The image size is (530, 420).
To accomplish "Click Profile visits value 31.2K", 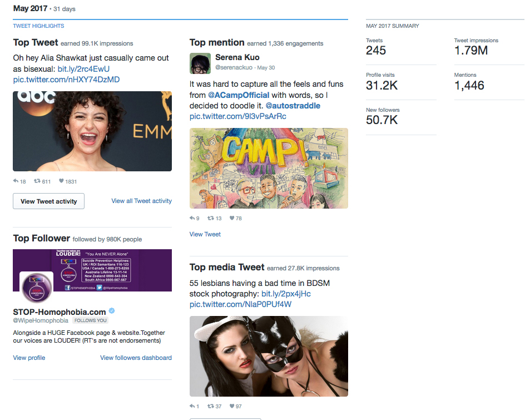I will [382, 85].
